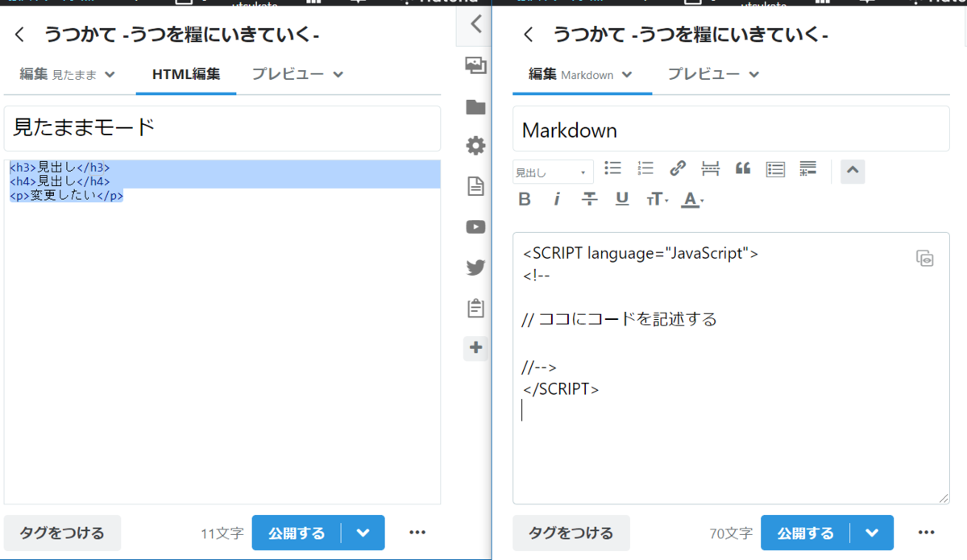The image size is (967, 560).
Task: Insert a bulleted list in Markdown toolbar
Action: (x=613, y=168)
